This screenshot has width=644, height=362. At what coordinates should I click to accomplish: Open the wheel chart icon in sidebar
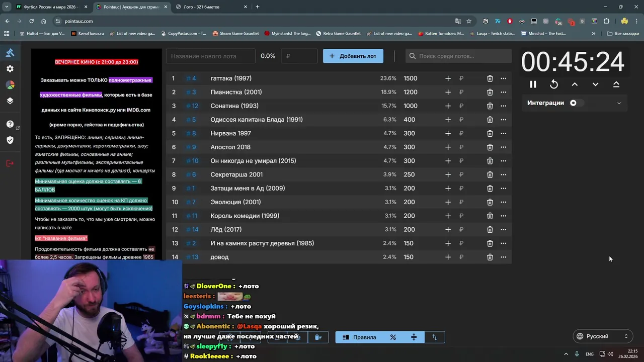click(x=10, y=85)
